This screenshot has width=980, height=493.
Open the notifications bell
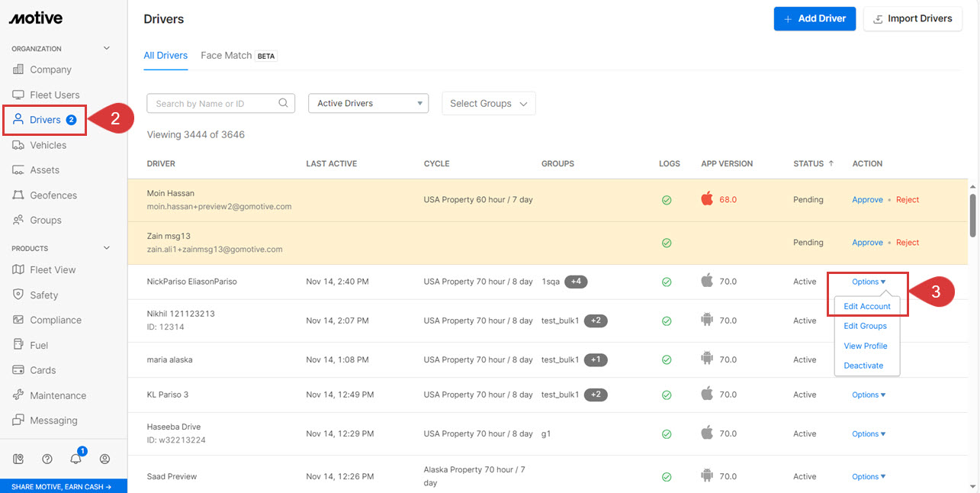[76, 459]
